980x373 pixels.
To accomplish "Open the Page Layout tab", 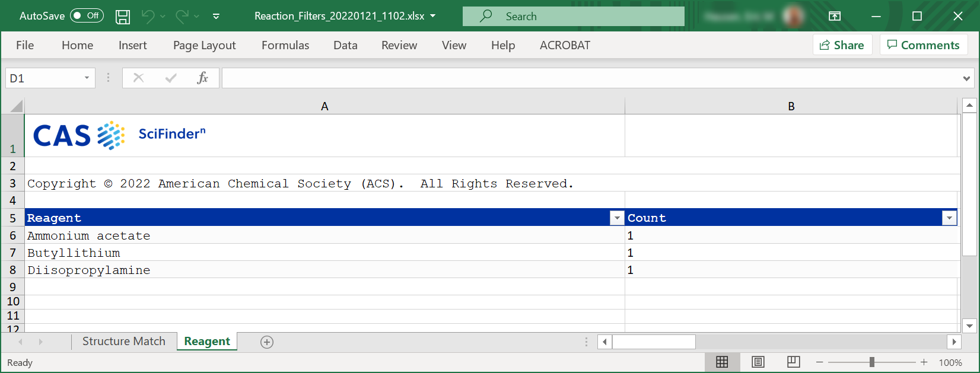I will (x=204, y=45).
